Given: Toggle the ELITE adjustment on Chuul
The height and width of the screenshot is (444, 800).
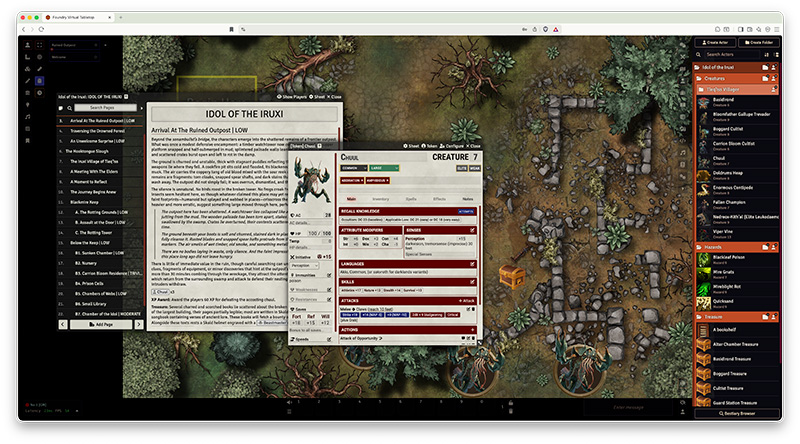Looking at the screenshot, I should tap(461, 169).
